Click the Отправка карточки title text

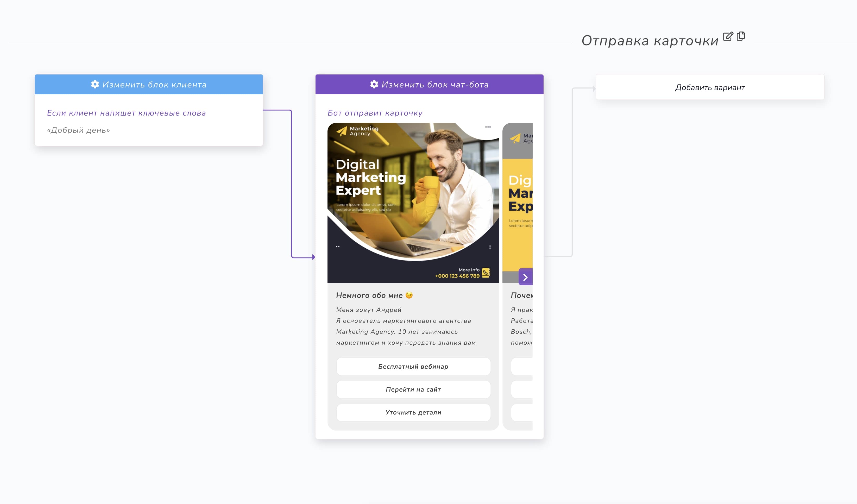[650, 41]
